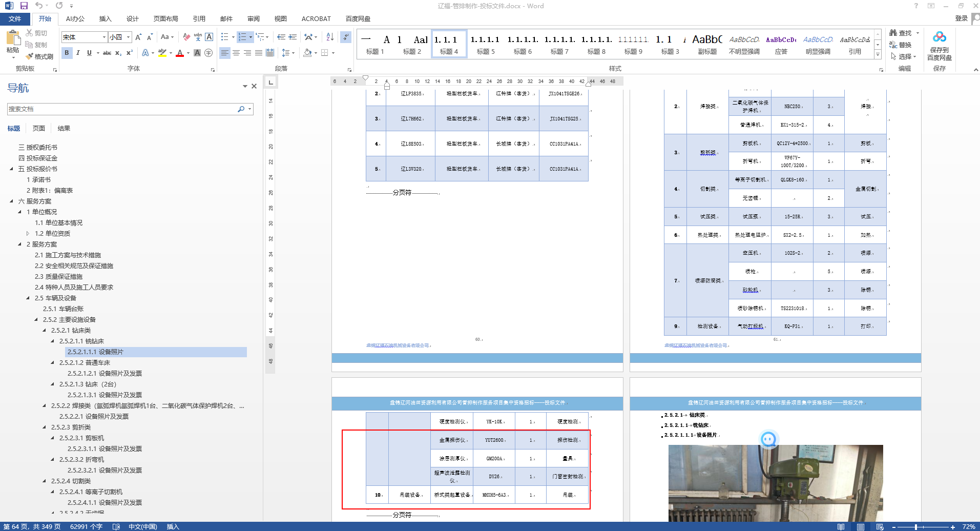Toggle numbered list formatting

tap(243, 37)
